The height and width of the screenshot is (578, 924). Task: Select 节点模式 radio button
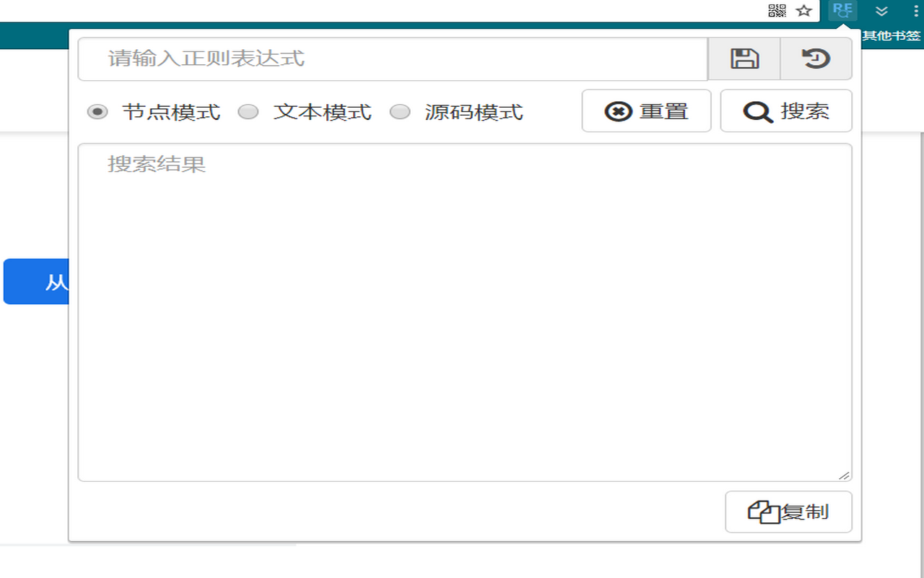(97, 112)
